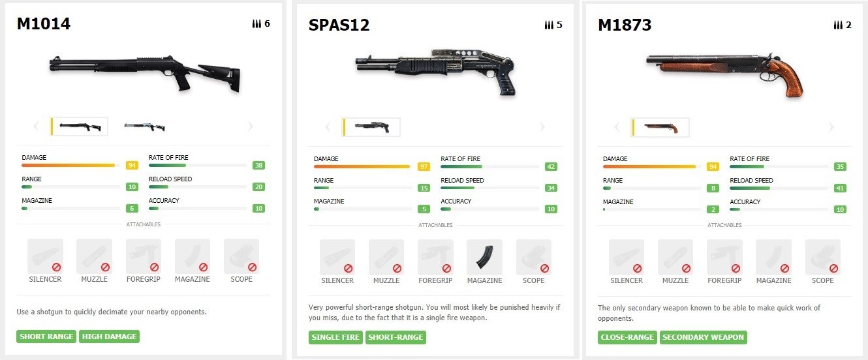Click the SECONDARY WEAPON tag under M1873
868x360 pixels.
[x=703, y=337]
